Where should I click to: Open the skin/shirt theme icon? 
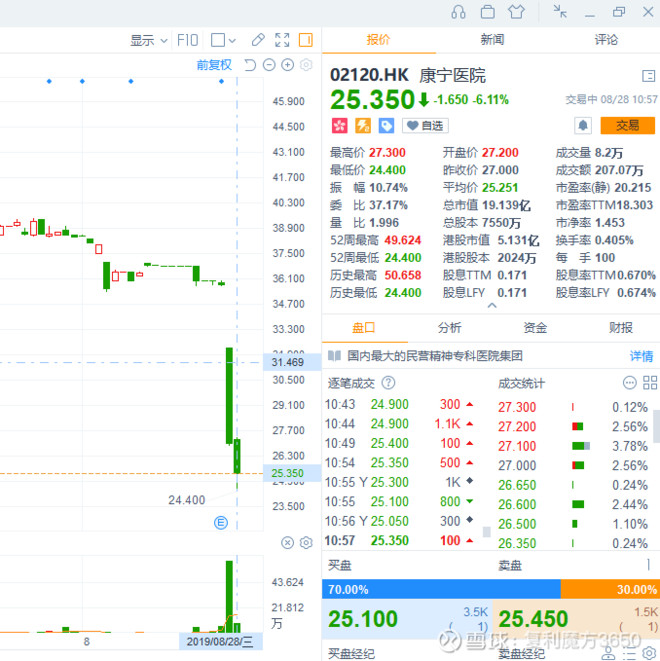516,12
